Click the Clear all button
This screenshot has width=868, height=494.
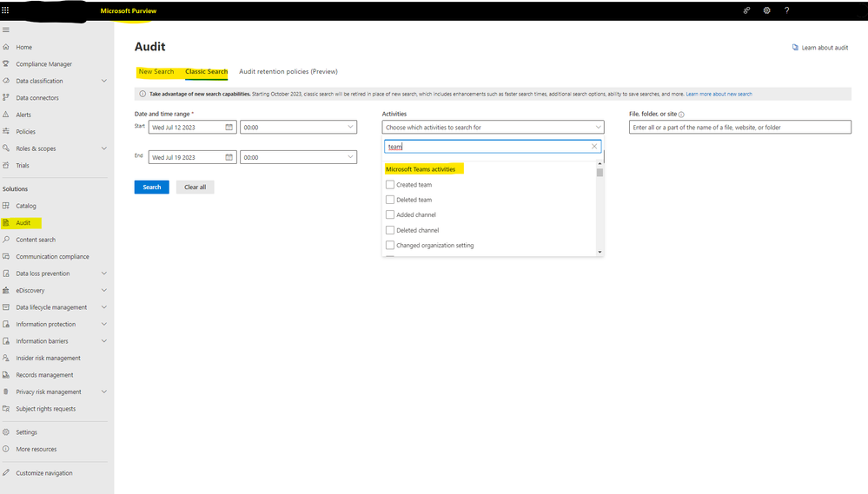(x=195, y=187)
